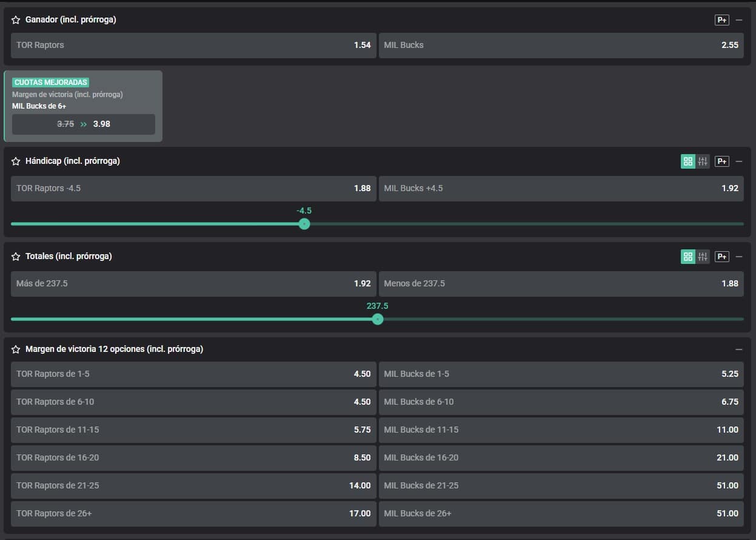Select Más de 237.5 at 1.92
Viewport: 756px width, 540px height.
pos(193,283)
